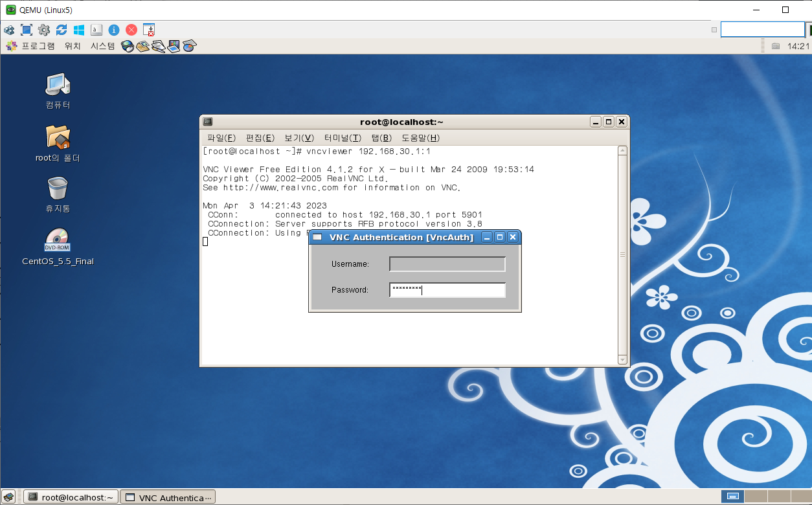812x505 pixels.
Task: Open the 터미널(T) terminal menu
Action: 343,138
